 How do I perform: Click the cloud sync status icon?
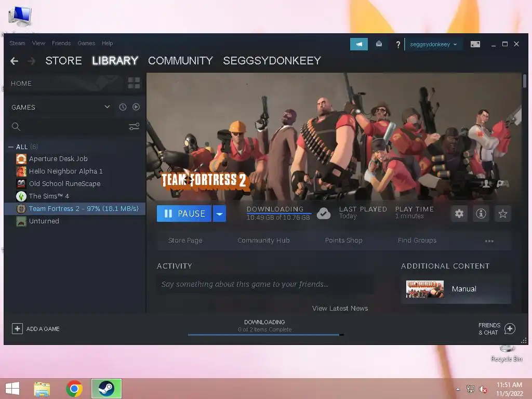324,214
